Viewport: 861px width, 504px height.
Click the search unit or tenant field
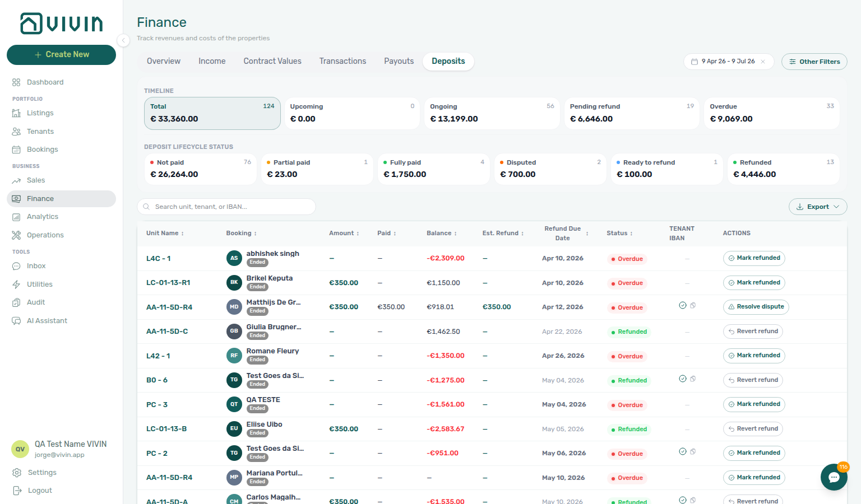click(x=226, y=207)
